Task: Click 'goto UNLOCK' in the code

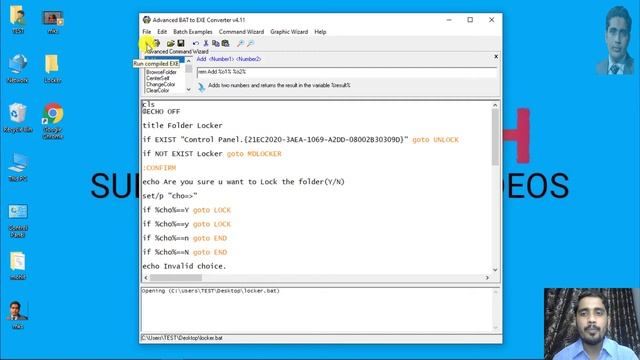Action: pos(435,140)
